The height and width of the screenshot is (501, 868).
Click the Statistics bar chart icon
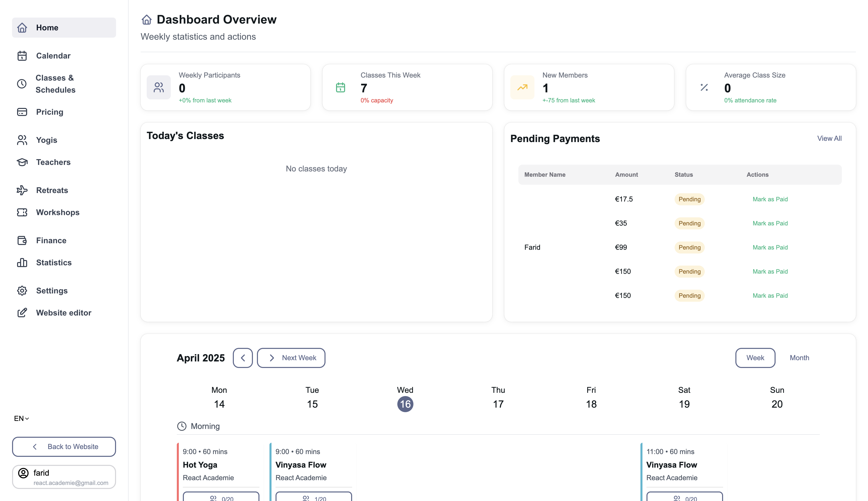22,263
